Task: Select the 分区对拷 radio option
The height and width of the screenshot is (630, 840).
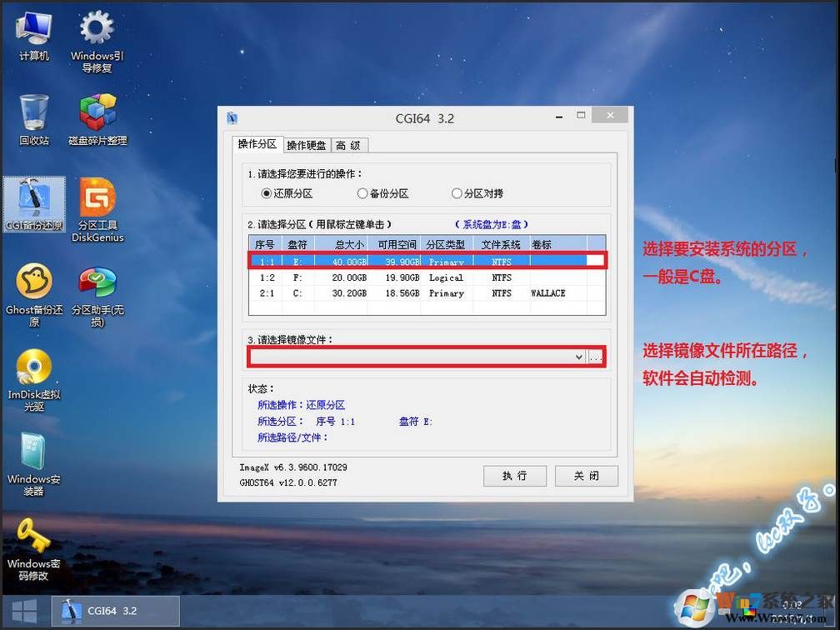Action: click(x=458, y=193)
